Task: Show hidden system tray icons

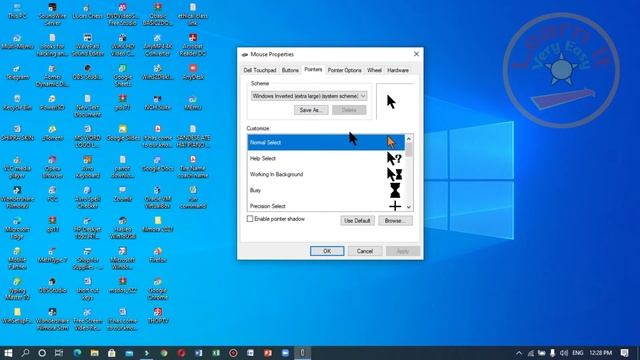Action: [x=519, y=353]
